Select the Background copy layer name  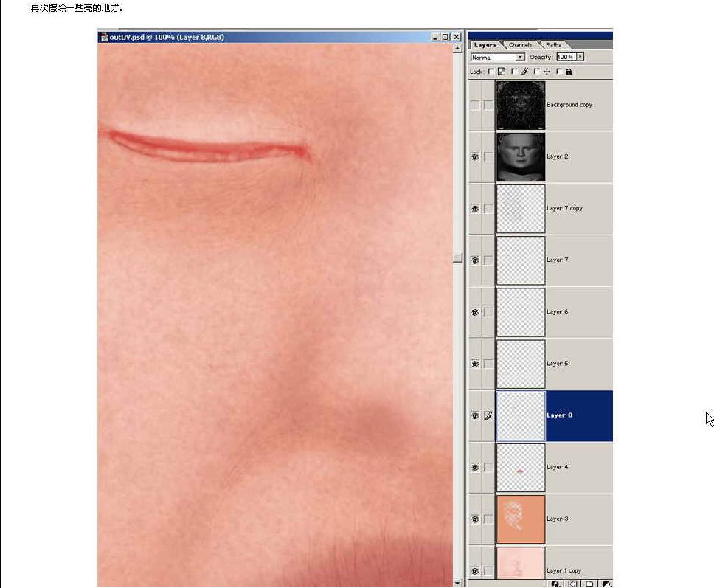(569, 105)
